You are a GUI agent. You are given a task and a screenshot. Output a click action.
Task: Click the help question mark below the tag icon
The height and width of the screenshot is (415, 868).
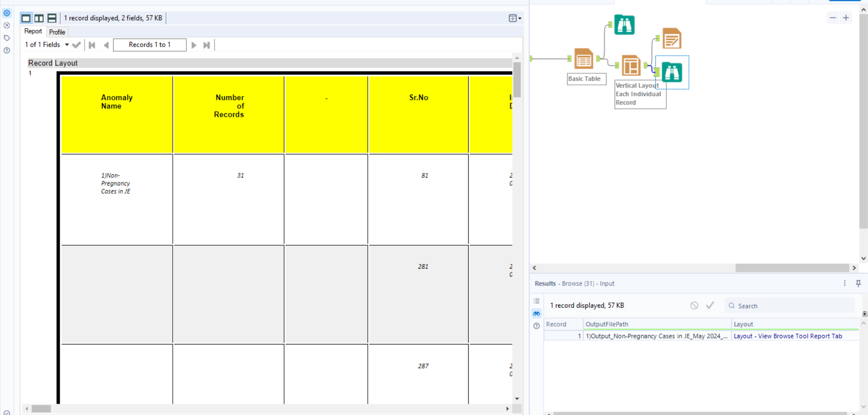(x=7, y=50)
